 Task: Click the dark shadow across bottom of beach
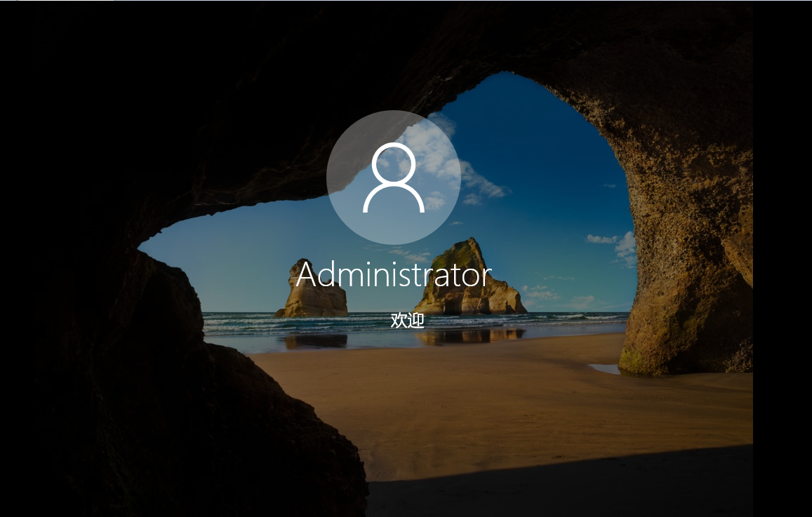click(561, 484)
